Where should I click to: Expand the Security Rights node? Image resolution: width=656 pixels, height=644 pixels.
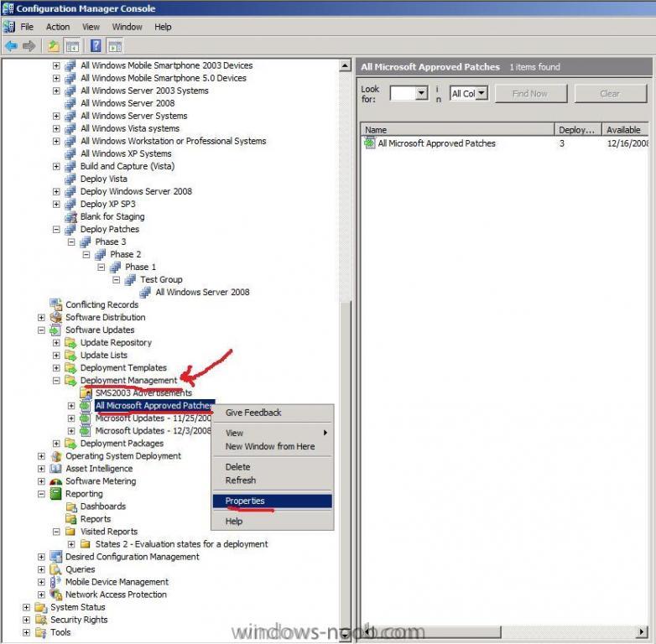26,620
